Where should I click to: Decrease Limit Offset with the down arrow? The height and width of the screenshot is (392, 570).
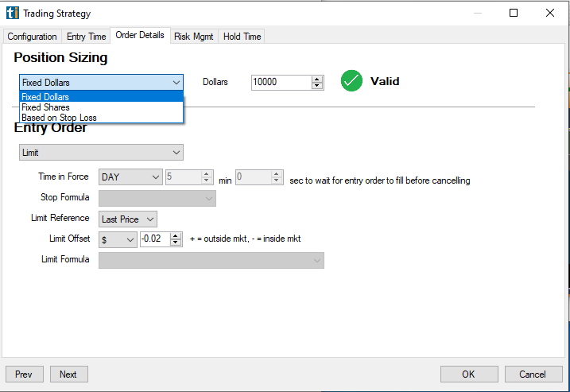(176, 243)
